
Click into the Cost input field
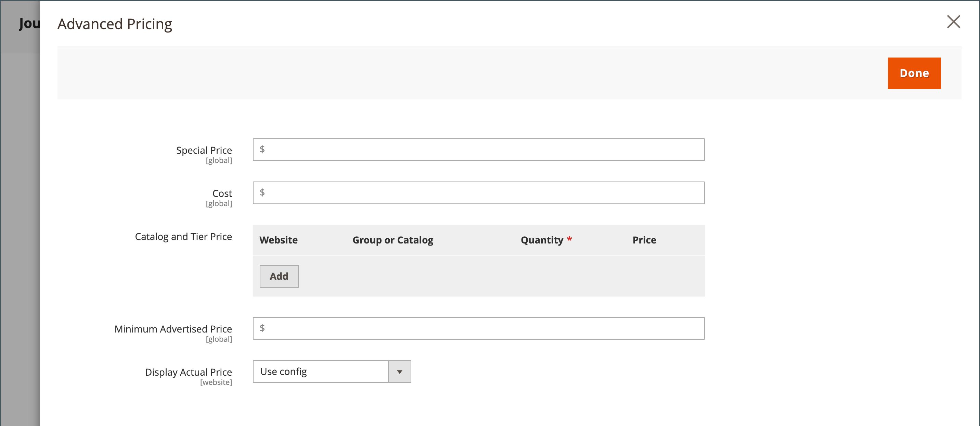479,193
